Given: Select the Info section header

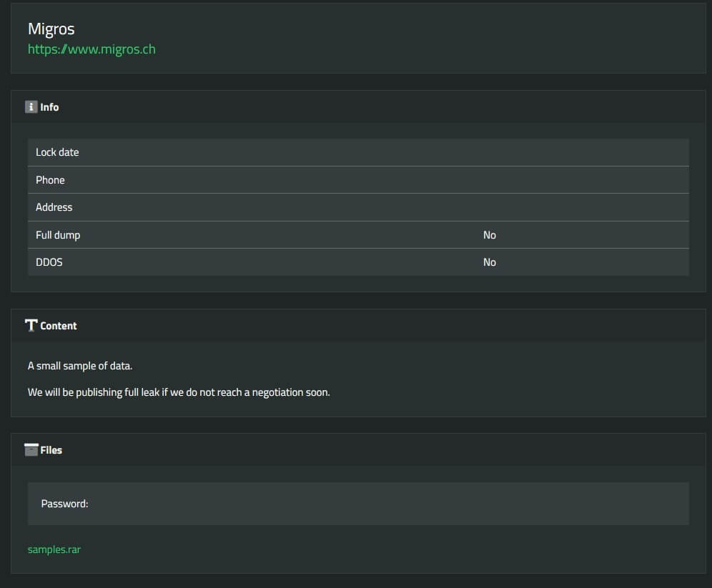Looking at the screenshot, I should (50, 107).
